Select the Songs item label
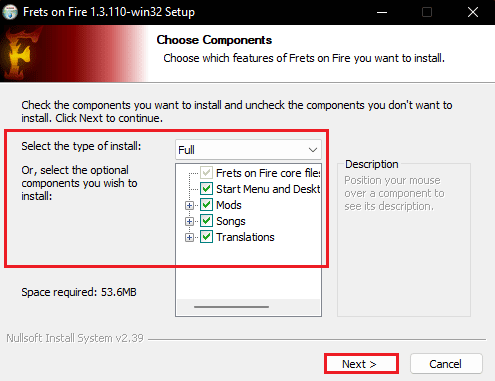495x381 pixels. [x=231, y=221]
